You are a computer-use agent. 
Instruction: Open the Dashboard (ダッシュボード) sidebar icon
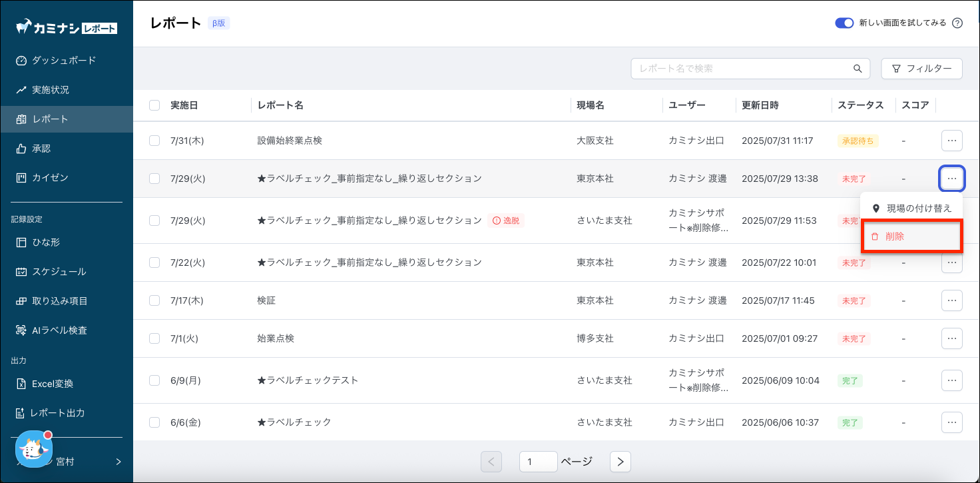click(x=21, y=61)
